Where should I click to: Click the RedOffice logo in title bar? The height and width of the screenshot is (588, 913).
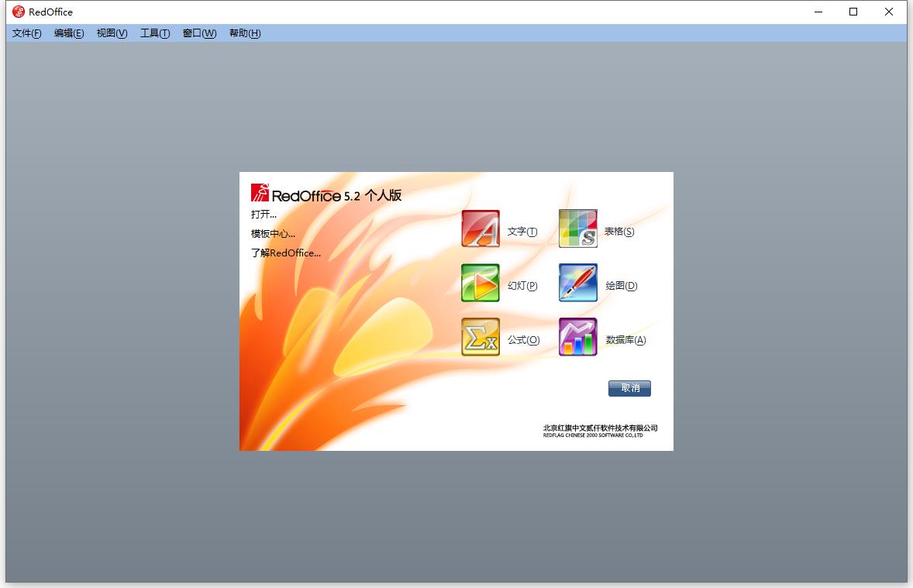click(x=19, y=12)
